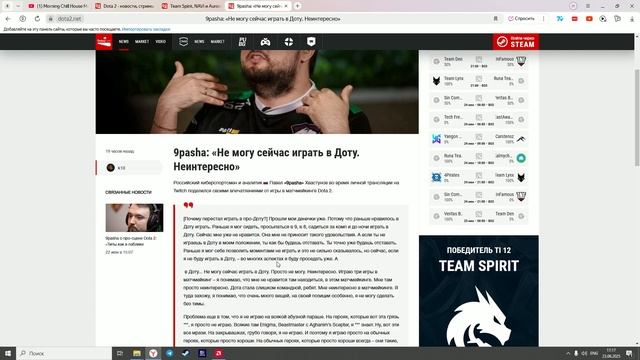Open a new browser tab
Image resolution: width=640 pixels, height=360 pixels.
[x=298, y=6]
